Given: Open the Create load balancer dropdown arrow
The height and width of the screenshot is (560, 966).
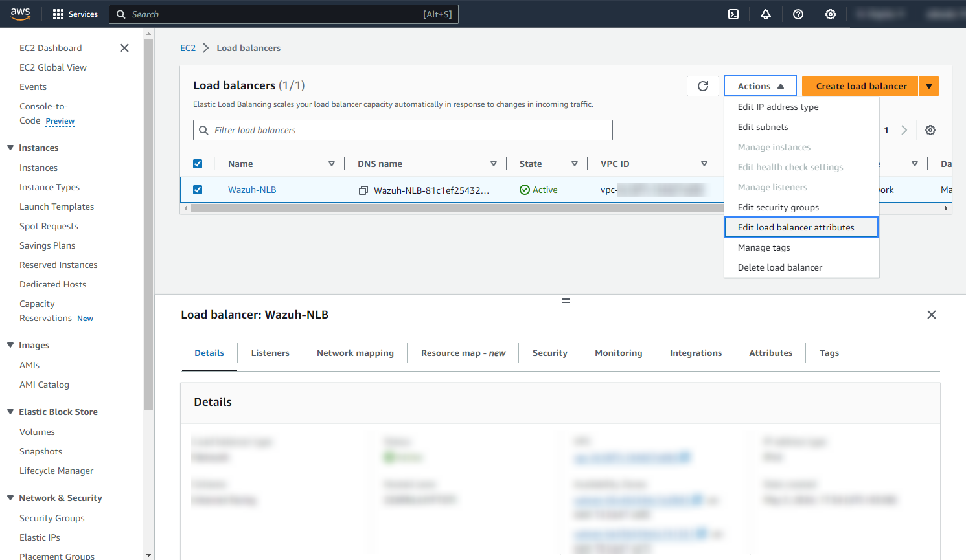Looking at the screenshot, I should coord(929,86).
